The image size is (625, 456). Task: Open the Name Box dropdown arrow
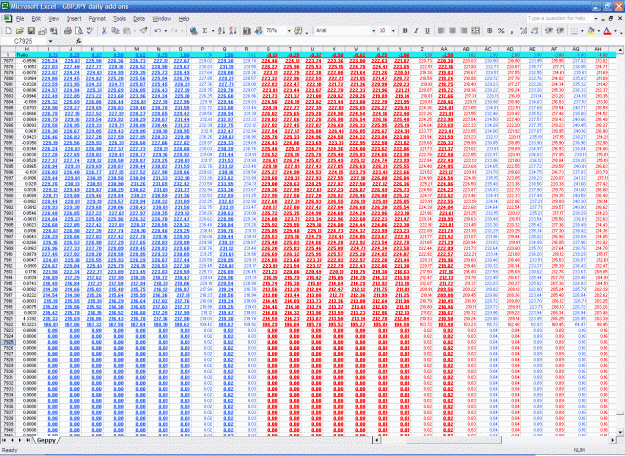pyautogui.click(x=51, y=41)
